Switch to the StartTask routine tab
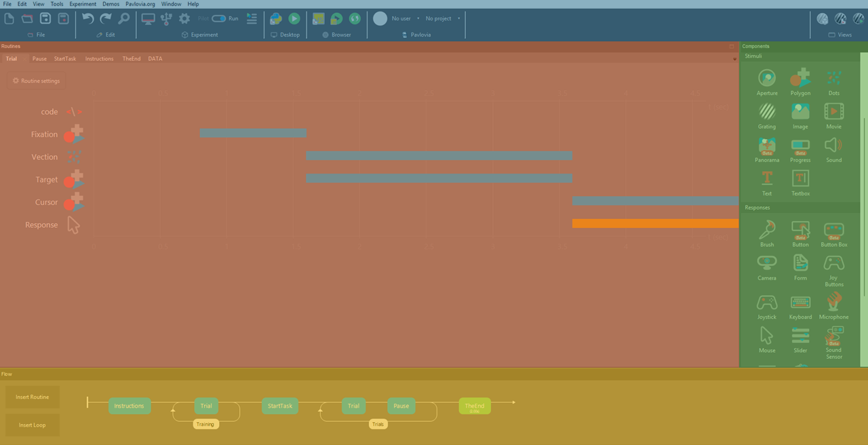This screenshot has width=868, height=445. pos(65,59)
